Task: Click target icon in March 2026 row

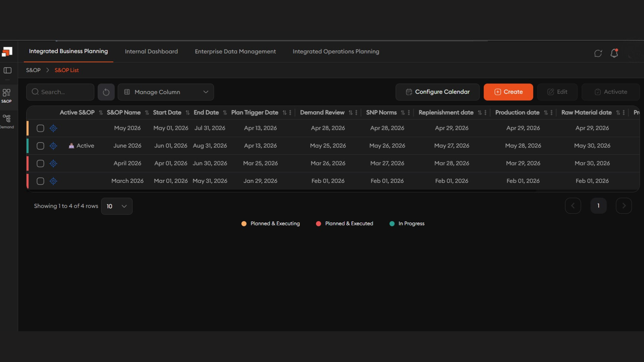Action: coord(53,181)
